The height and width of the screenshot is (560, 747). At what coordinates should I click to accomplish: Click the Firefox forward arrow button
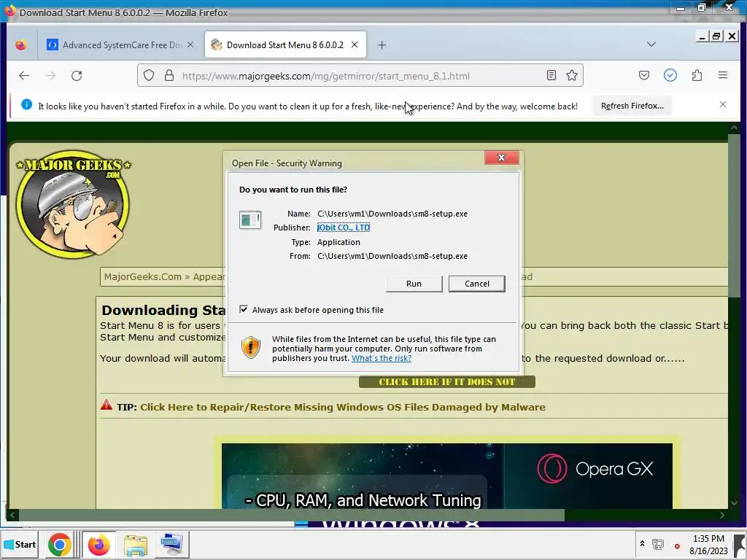pos(50,75)
